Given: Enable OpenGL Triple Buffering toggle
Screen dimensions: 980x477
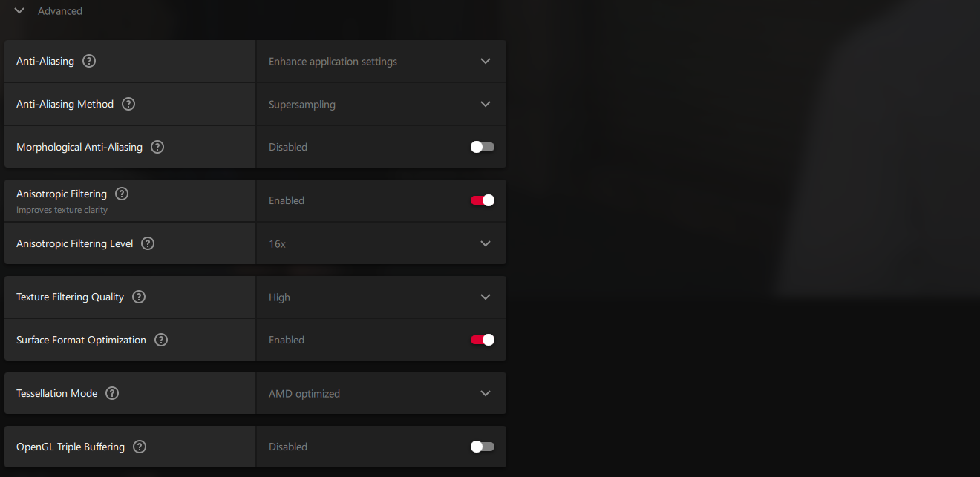Looking at the screenshot, I should (482, 447).
